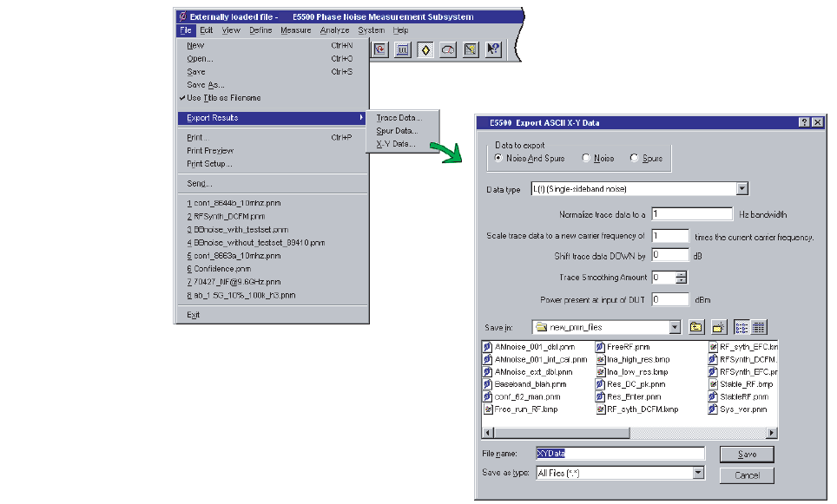Click the Trace Smoothing Amount spinner arrows
Viewport: 837px width, 504px height.
click(x=681, y=278)
